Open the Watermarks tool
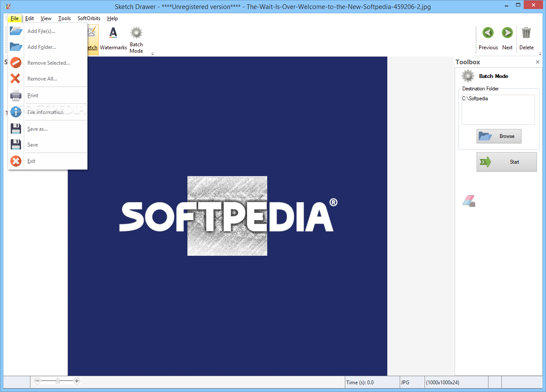Screen dimensions: 546x392 point(113,39)
